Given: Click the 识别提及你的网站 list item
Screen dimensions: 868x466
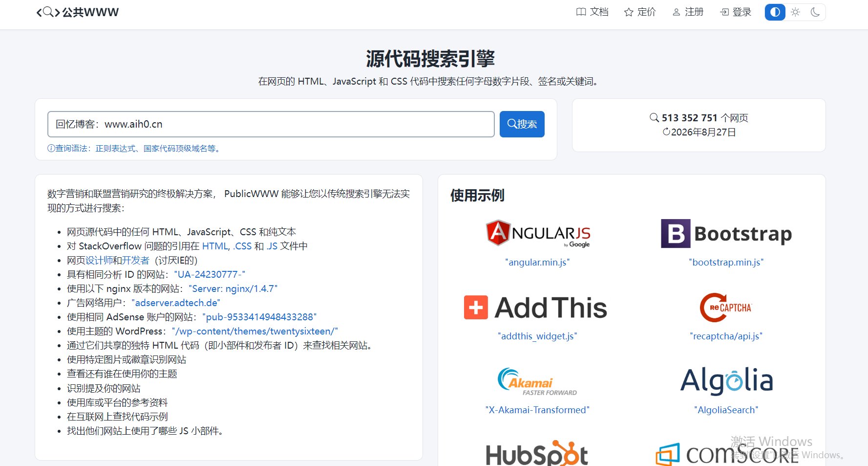Looking at the screenshot, I should [104, 388].
